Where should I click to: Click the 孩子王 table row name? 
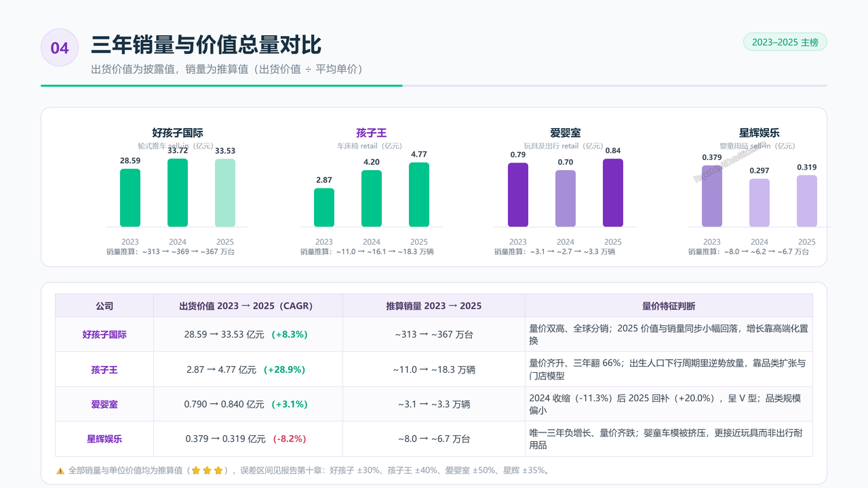point(104,369)
